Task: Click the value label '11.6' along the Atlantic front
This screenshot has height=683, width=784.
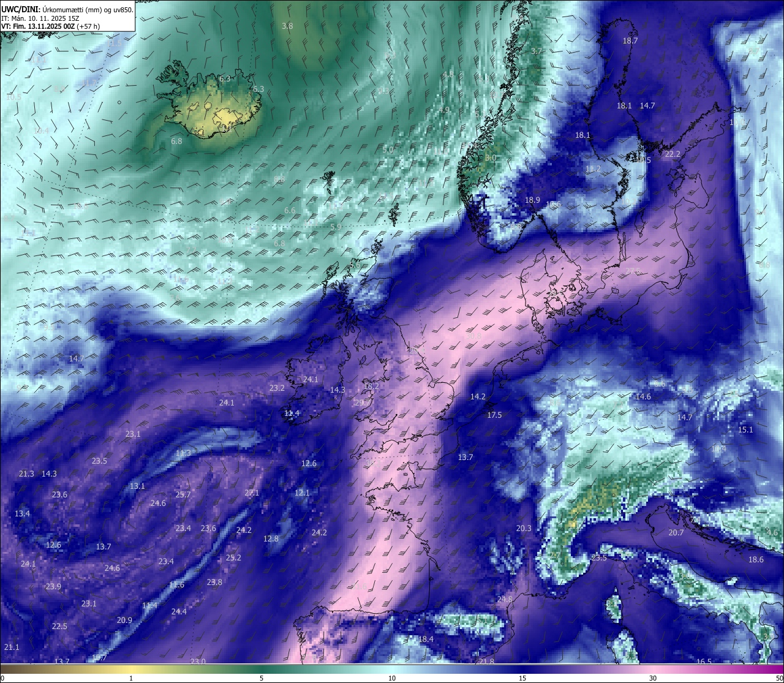Action: 176,586
